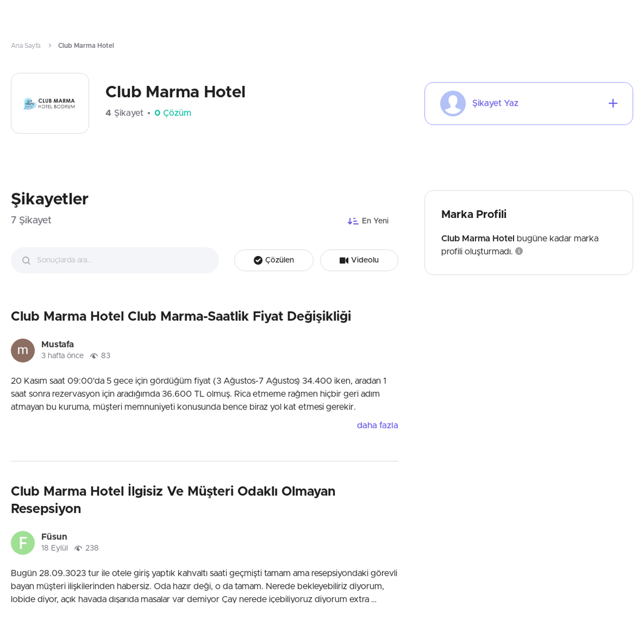Click the views eye icon next to 83
The width and height of the screenshot is (644, 644).
pos(94,356)
